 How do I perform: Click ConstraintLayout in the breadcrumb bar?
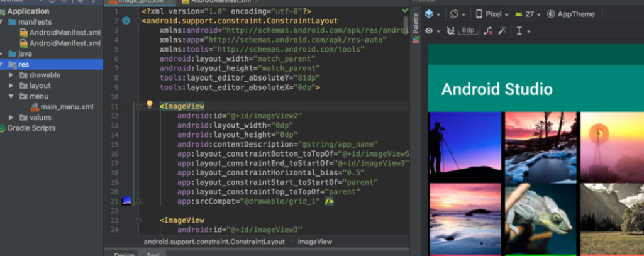[x=214, y=242]
